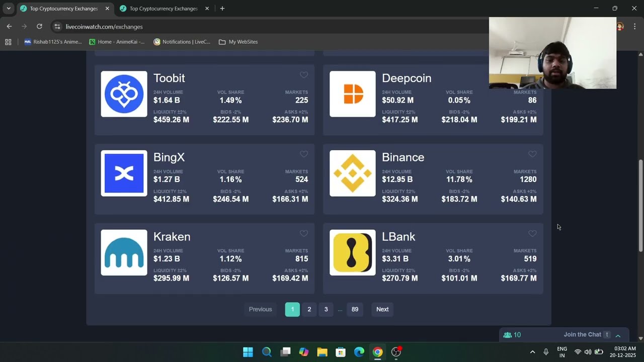Switch to the second Top Cryptocurrency Exchanges tab
644x362 pixels.
click(x=163, y=9)
